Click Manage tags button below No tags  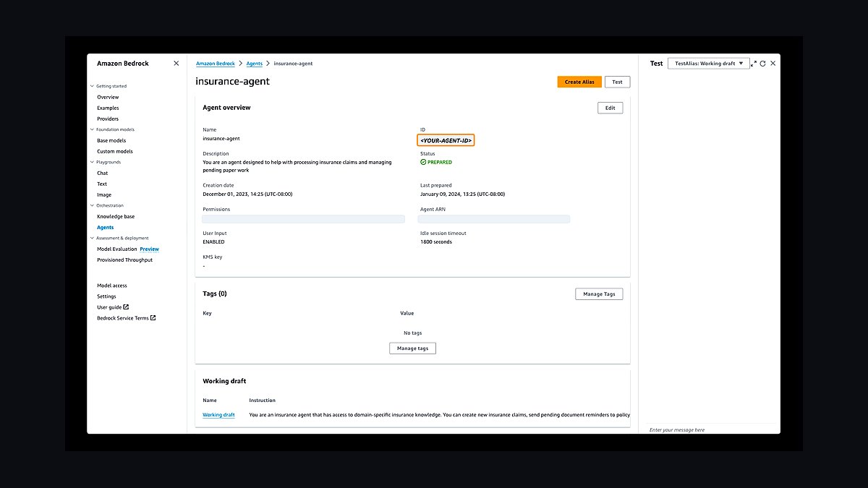pyautogui.click(x=412, y=348)
